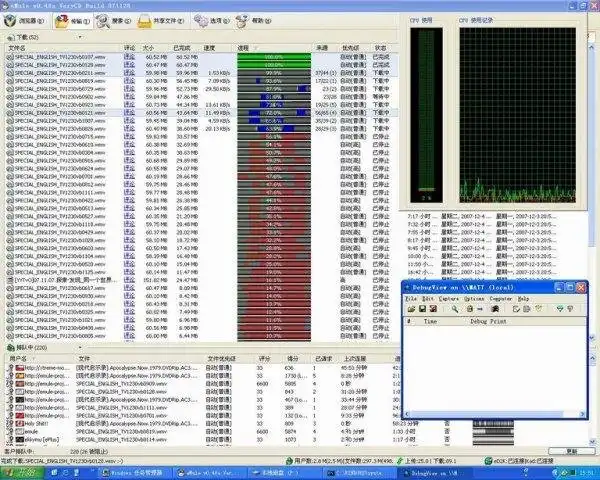Open the Computer menu in DebugView

coord(501,299)
